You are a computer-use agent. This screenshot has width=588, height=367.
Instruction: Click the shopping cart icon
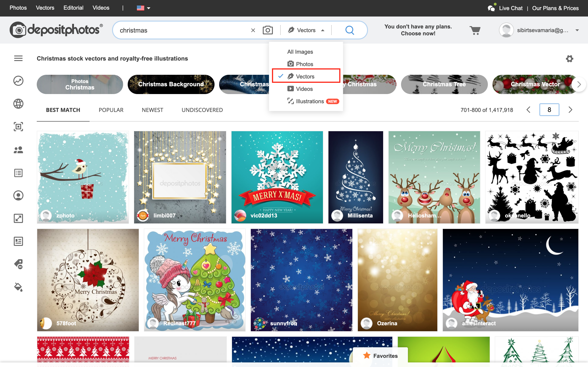pos(475,30)
